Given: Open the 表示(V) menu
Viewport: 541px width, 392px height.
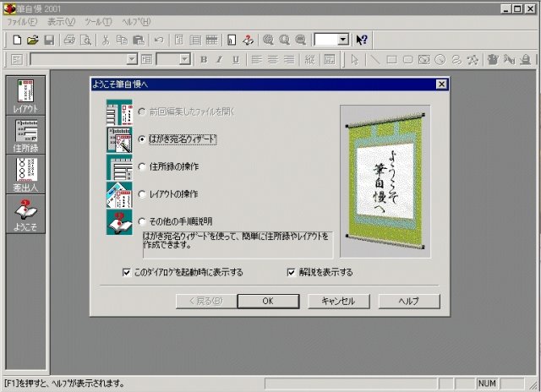Looking at the screenshot, I should 61,22.
